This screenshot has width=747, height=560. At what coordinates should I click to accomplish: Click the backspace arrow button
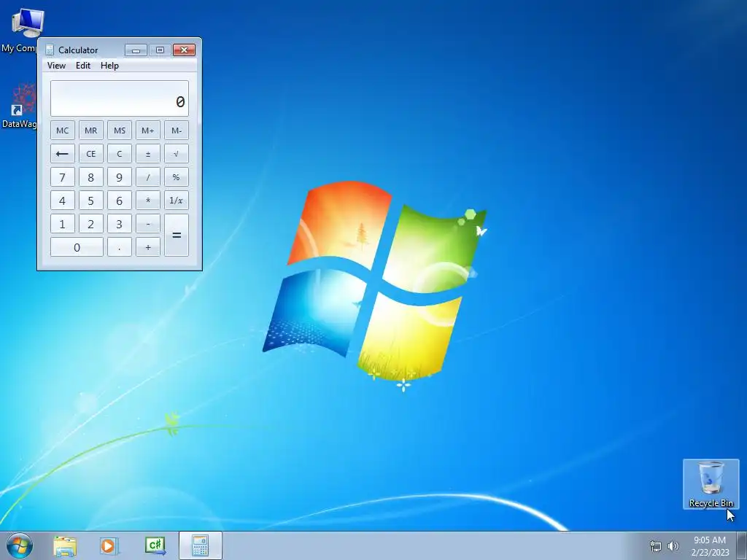click(x=63, y=154)
